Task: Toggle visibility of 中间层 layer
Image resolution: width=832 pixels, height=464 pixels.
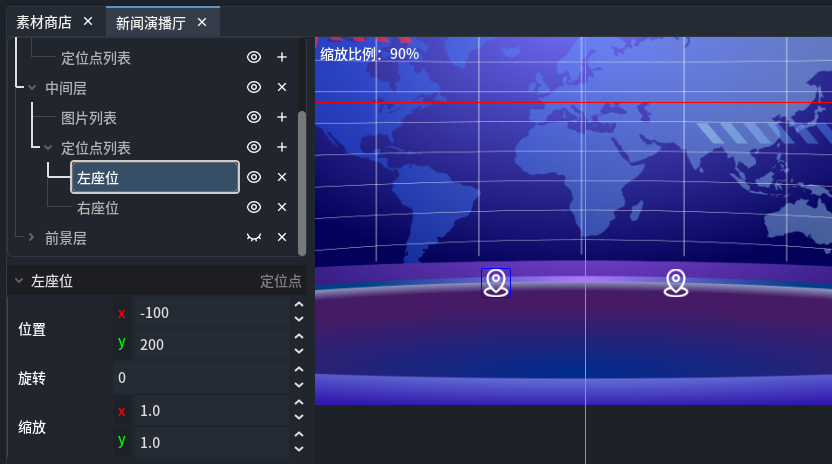Action: coord(254,87)
